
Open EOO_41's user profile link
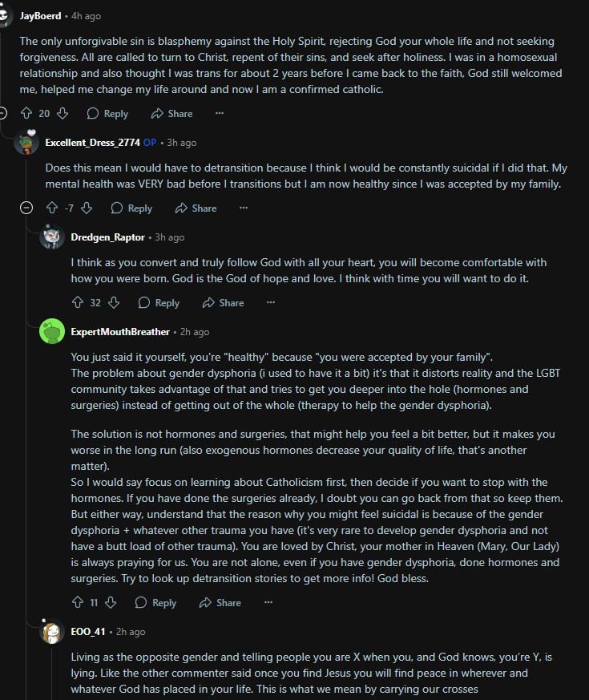pyautogui.click(x=88, y=631)
